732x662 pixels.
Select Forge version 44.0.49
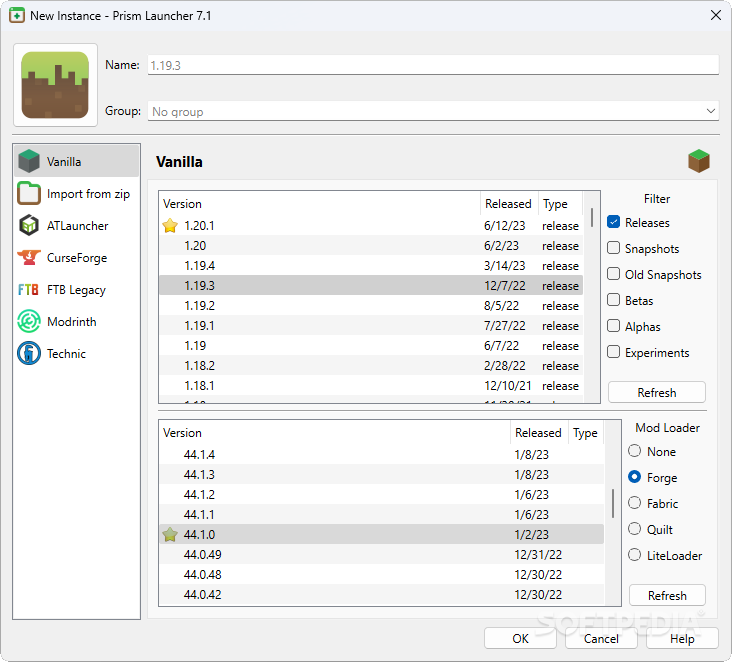(381, 555)
